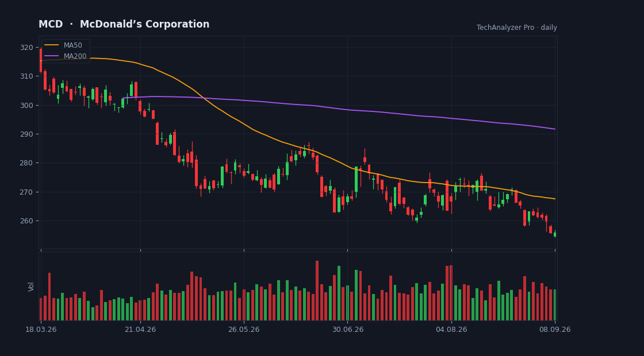Click the 310 price axis label
644x356 pixels.
[26, 76]
